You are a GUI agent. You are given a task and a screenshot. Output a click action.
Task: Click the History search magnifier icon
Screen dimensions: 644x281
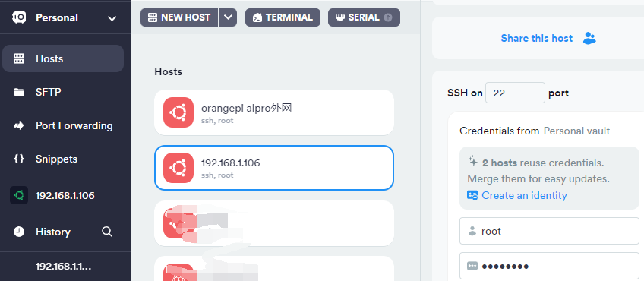[107, 232]
